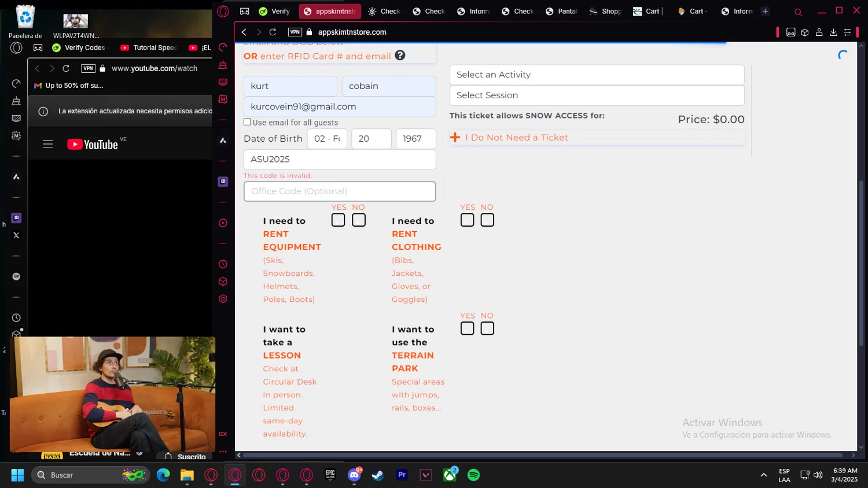Search tabs with the red magnifier icon
868x488 pixels.
799,12
